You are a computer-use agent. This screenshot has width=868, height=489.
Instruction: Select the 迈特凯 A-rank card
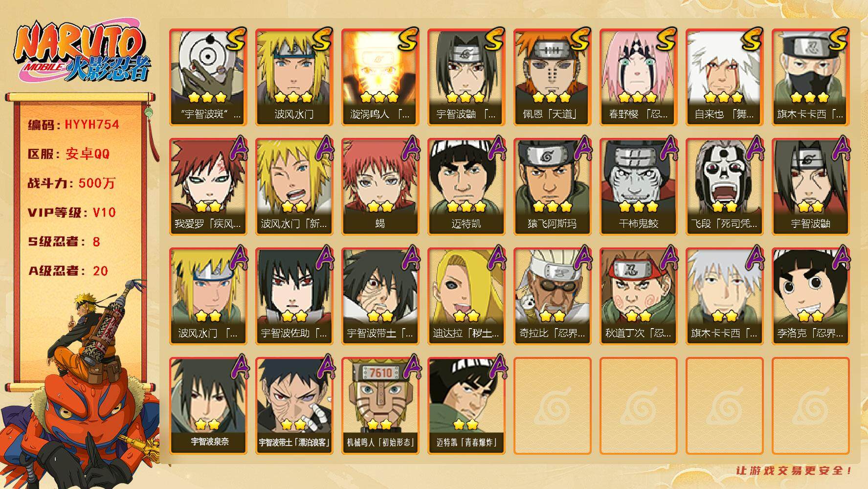click(x=466, y=187)
